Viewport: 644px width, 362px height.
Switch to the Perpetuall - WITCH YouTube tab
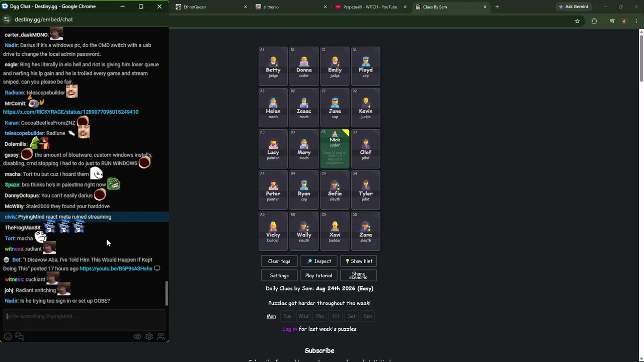371,7
